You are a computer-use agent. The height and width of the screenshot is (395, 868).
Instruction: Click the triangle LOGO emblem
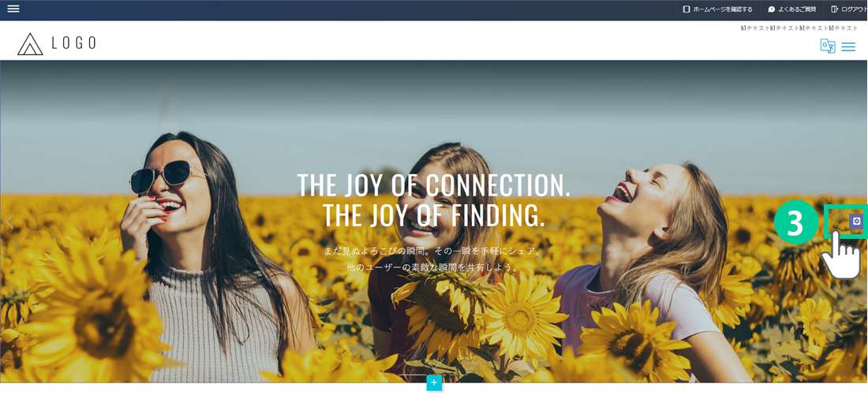30,43
